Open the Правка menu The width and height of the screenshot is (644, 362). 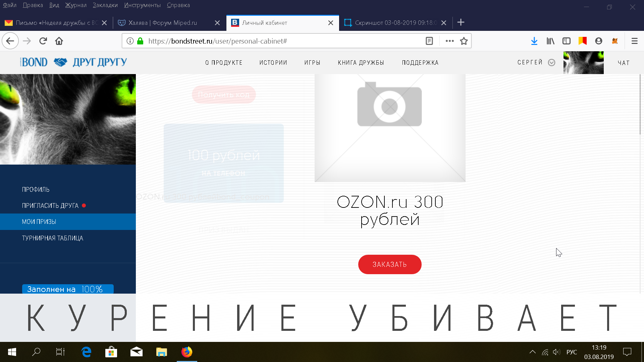(33, 5)
